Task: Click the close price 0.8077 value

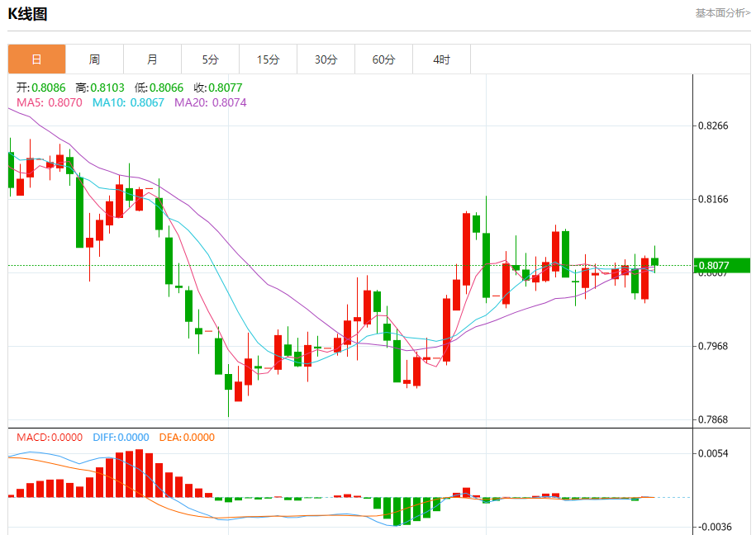Action: click(x=226, y=88)
